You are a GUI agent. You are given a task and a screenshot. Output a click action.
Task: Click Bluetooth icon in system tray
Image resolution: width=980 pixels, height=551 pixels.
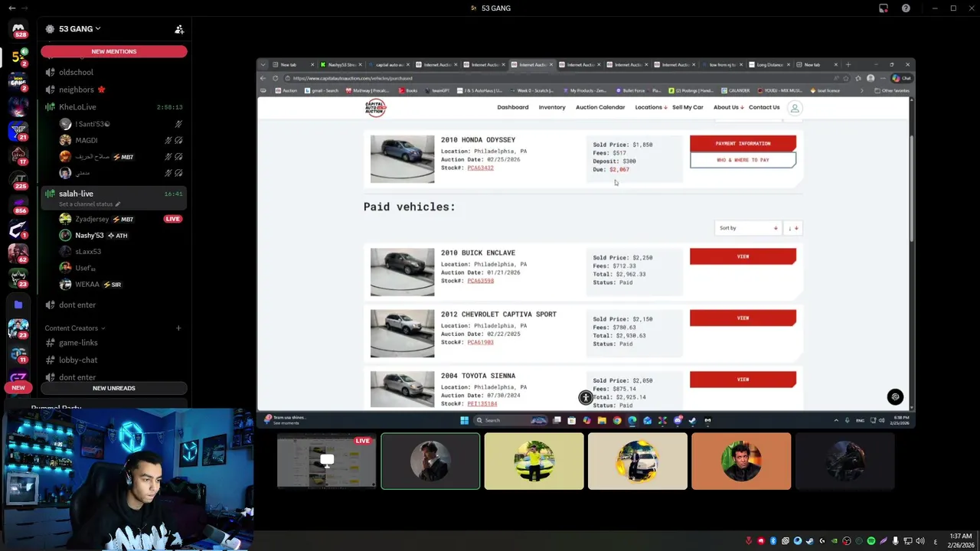(773, 541)
